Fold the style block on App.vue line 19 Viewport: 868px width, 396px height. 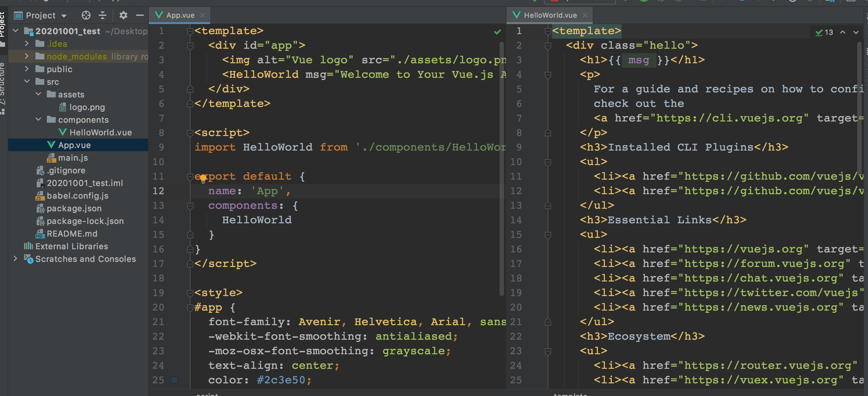(x=190, y=293)
